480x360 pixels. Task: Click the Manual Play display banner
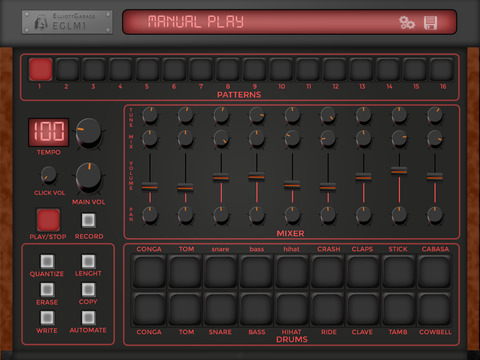[289, 22]
